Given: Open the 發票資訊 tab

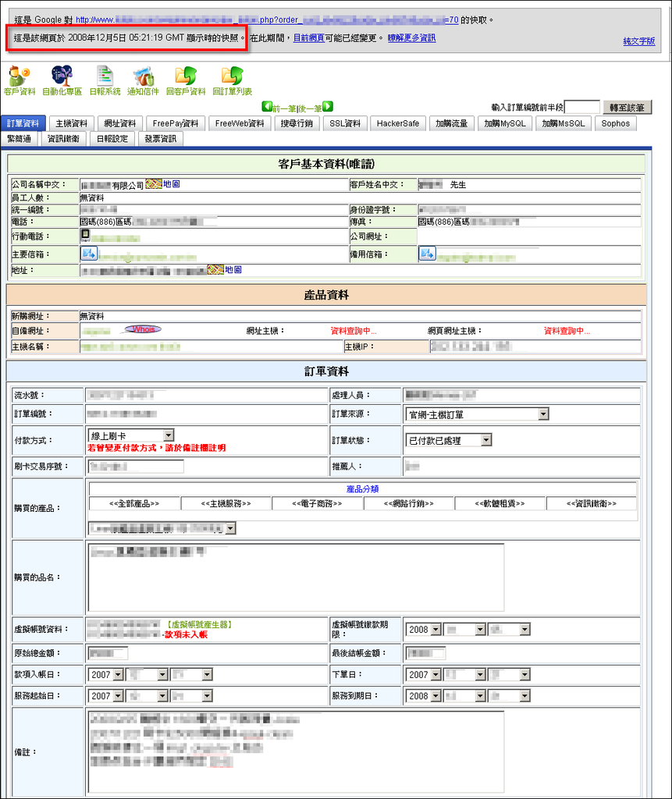Looking at the screenshot, I should click(161, 139).
